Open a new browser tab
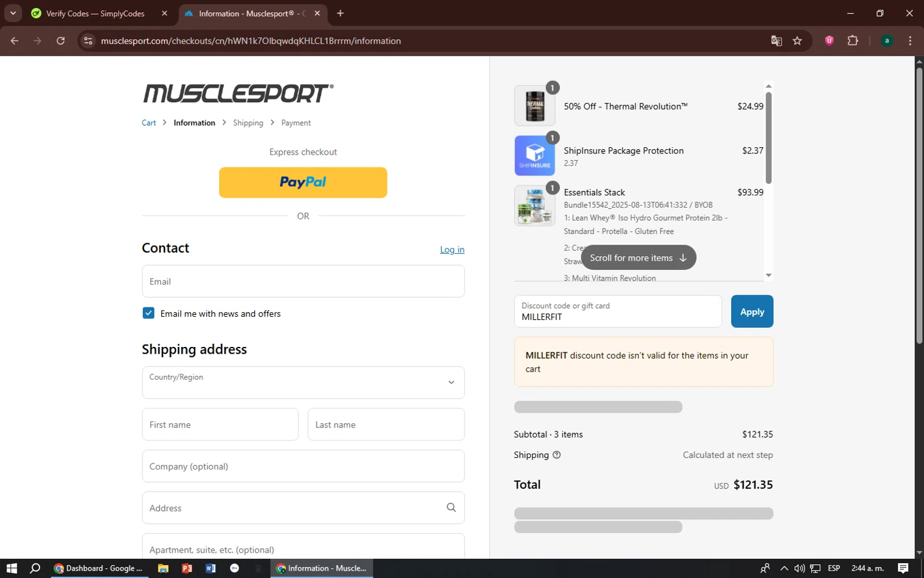 [340, 13]
